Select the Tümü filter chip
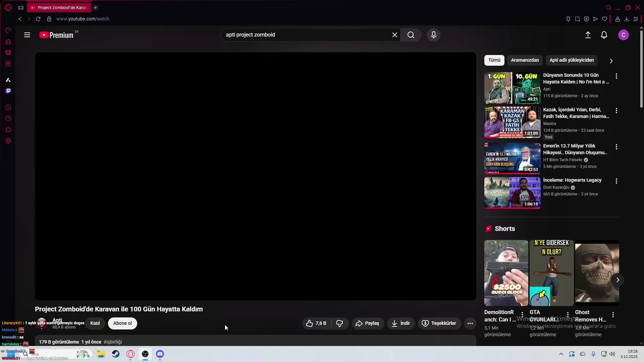644x362 pixels. click(495, 60)
